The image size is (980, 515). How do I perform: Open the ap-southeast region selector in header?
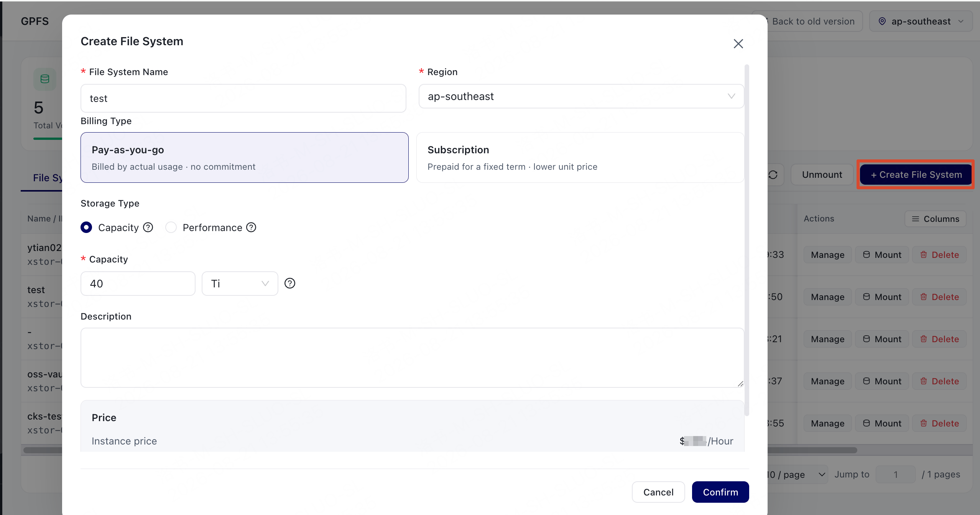[x=921, y=21]
